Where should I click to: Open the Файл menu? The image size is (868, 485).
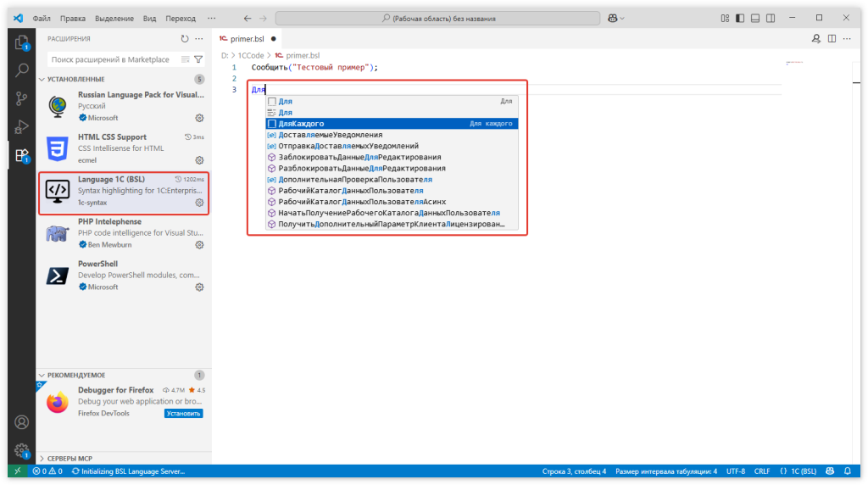[x=42, y=19]
